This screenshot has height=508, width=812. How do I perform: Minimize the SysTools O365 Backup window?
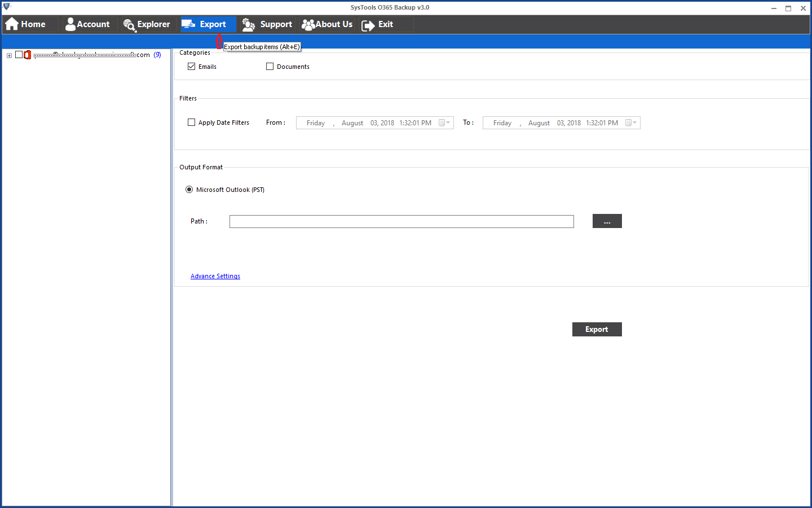(774, 8)
